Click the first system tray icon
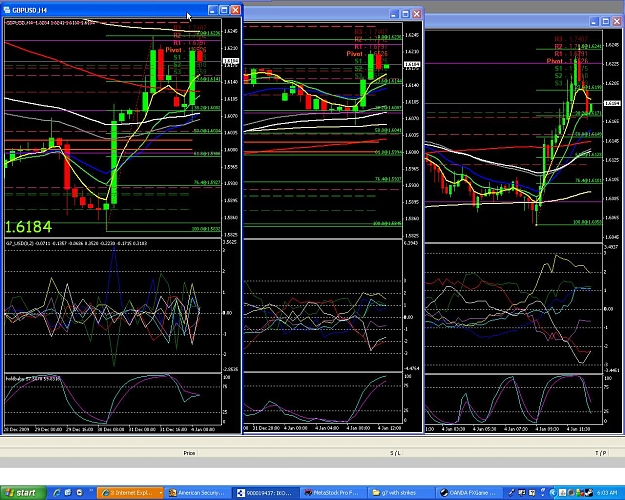Screen dimensions: 625x500 (562, 493)
